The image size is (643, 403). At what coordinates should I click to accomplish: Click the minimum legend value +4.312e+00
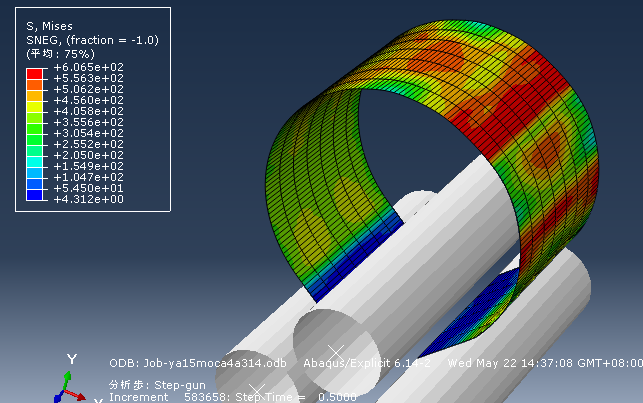coord(89,199)
